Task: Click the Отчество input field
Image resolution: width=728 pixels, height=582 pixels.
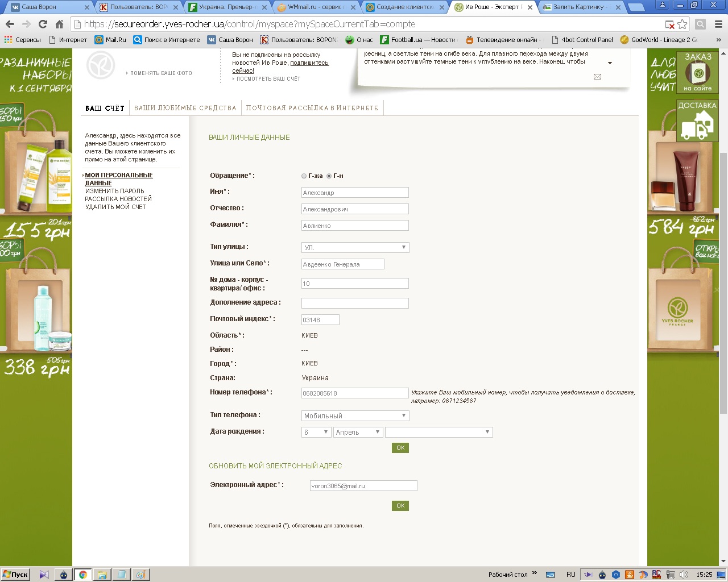Action: (355, 209)
